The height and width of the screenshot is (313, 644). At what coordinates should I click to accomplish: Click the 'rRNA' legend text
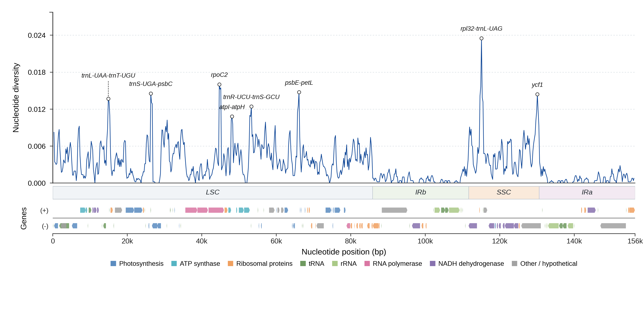click(x=349, y=264)
